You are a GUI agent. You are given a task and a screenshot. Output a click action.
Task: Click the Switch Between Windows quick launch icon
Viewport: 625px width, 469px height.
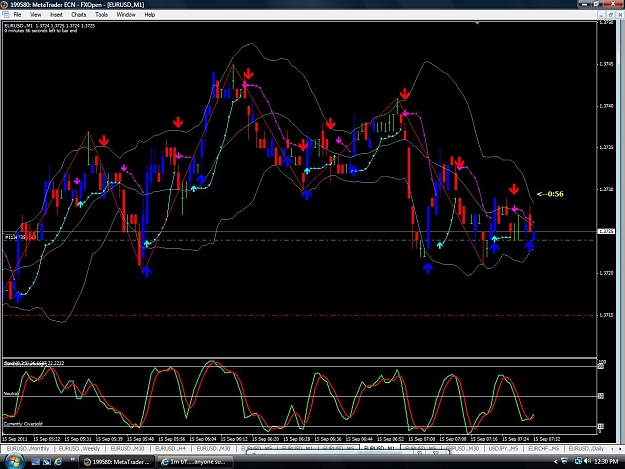click(47, 461)
